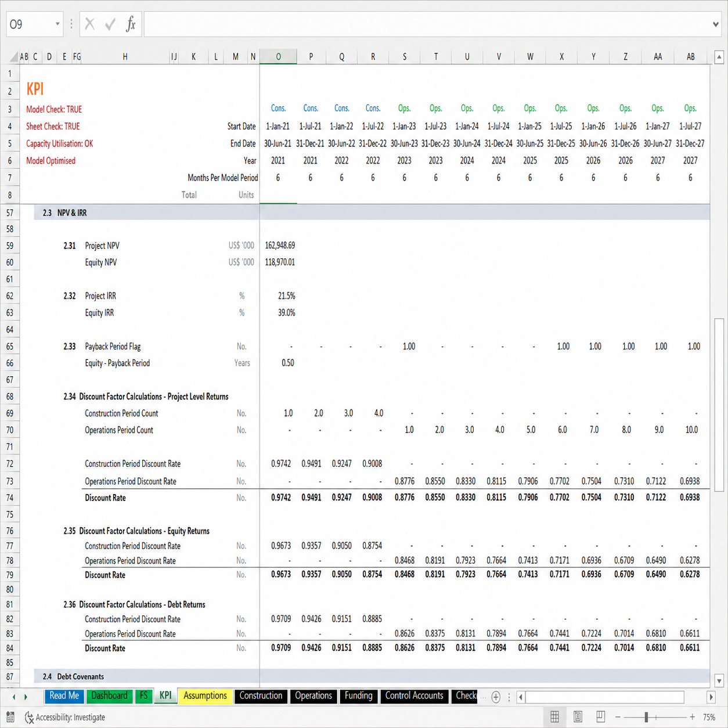Click the Cancel X icon in formula bar
728x728 pixels.
(x=89, y=24)
